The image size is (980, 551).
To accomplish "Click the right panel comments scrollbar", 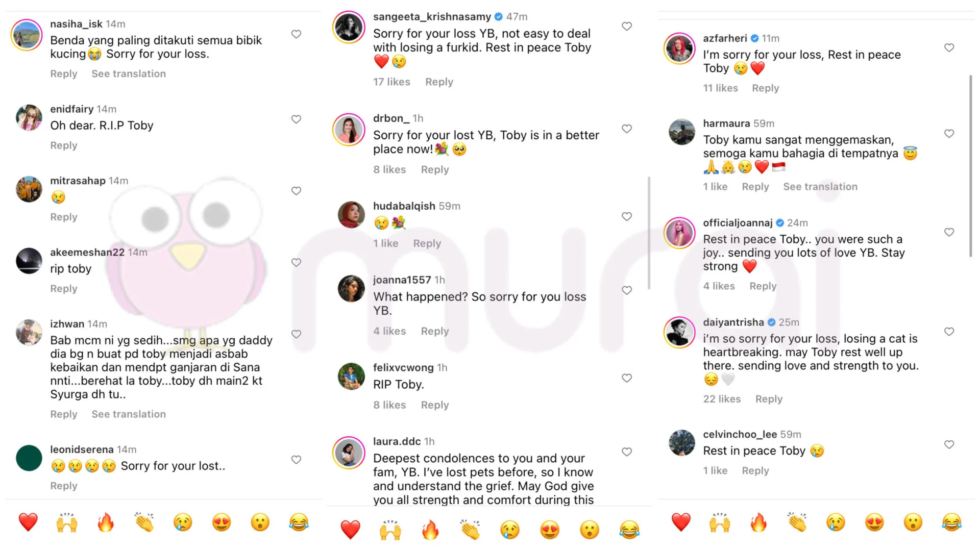I will 970,166.
